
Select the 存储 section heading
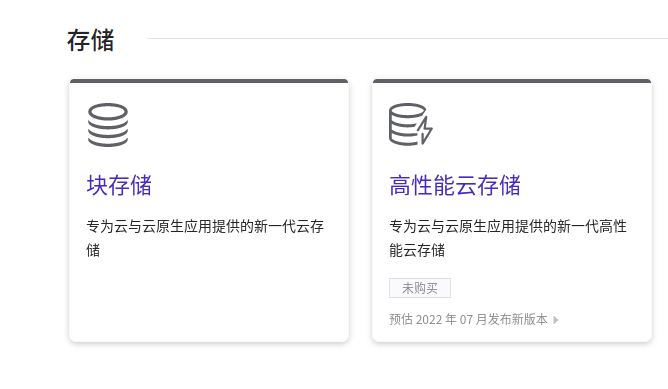click(90, 40)
